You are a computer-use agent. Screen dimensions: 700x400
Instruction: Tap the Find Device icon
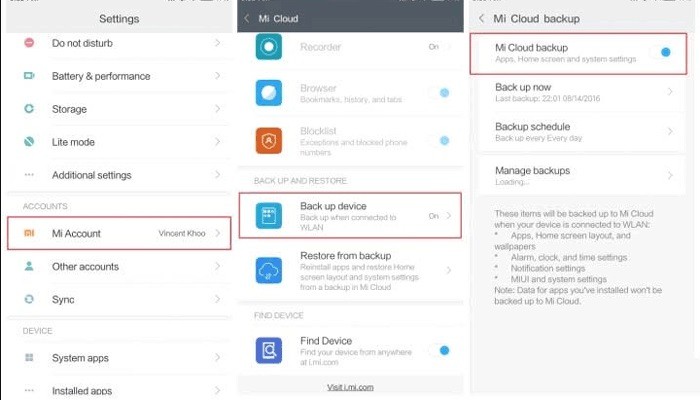pos(267,349)
